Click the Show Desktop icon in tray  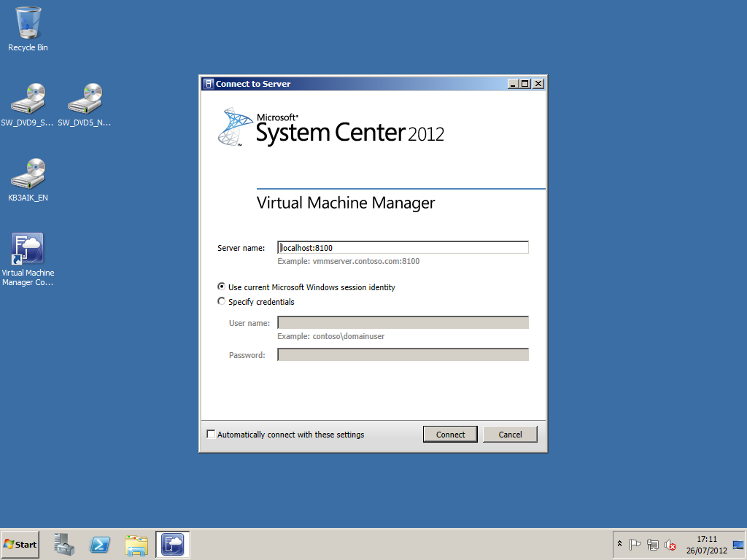pyautogui.click(x=738, y=544)
